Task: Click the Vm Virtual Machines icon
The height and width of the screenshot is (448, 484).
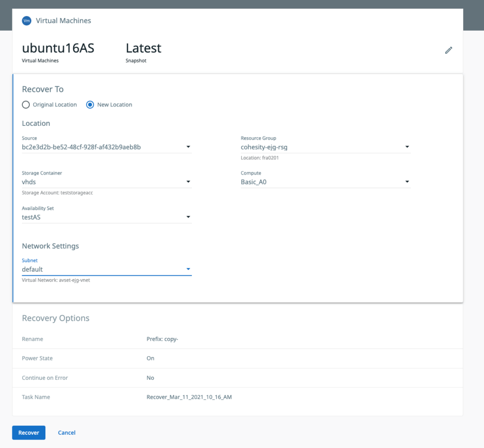Action: (27, 21)
